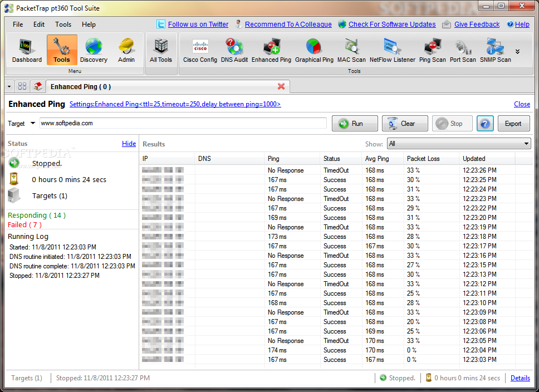Open the tab list dropdown arrow

9,87
